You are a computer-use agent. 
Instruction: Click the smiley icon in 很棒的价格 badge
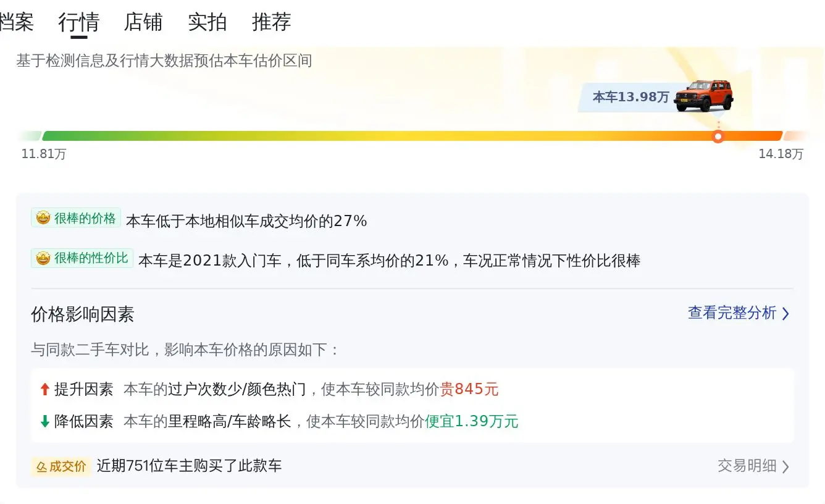pyautogui.click(x=43, y=218)
